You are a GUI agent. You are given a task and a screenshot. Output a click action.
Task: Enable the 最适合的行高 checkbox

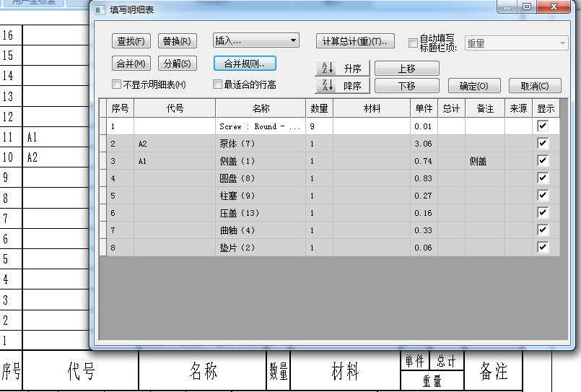point(218,84)
